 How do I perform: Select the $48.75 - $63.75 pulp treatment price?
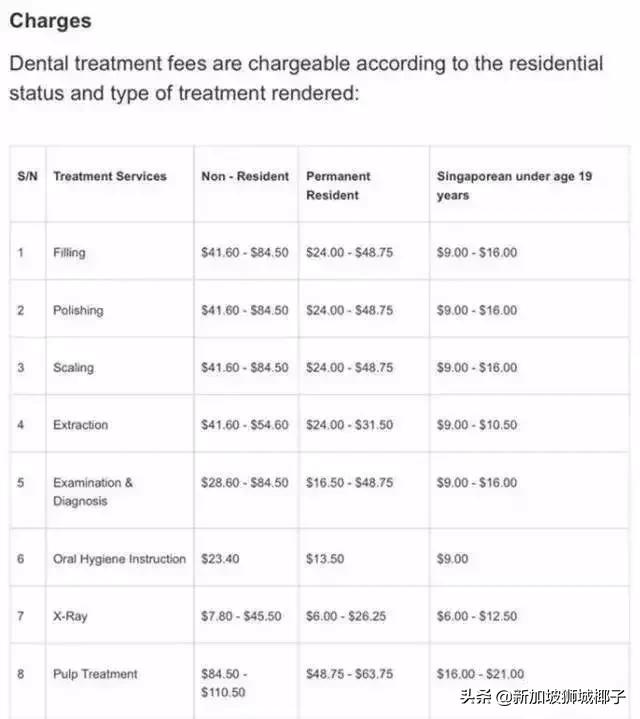coord(349,674)
